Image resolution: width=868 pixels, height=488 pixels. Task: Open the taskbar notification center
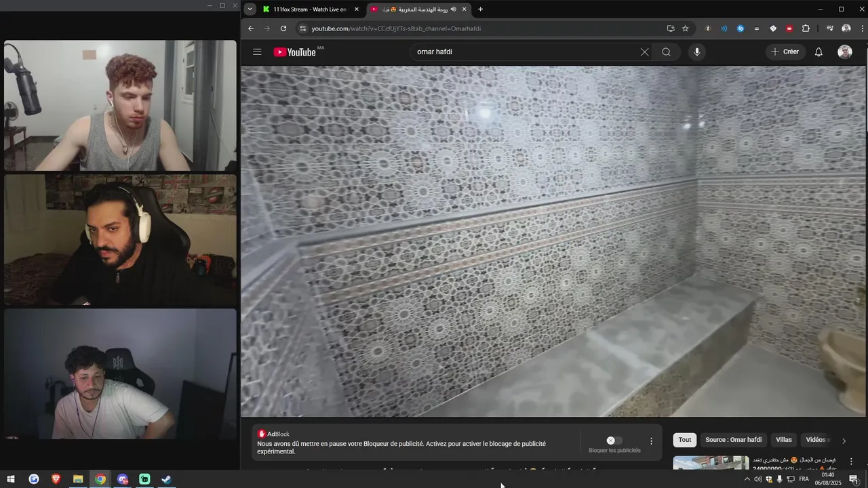pyautogui.click(x=854, y=479)
